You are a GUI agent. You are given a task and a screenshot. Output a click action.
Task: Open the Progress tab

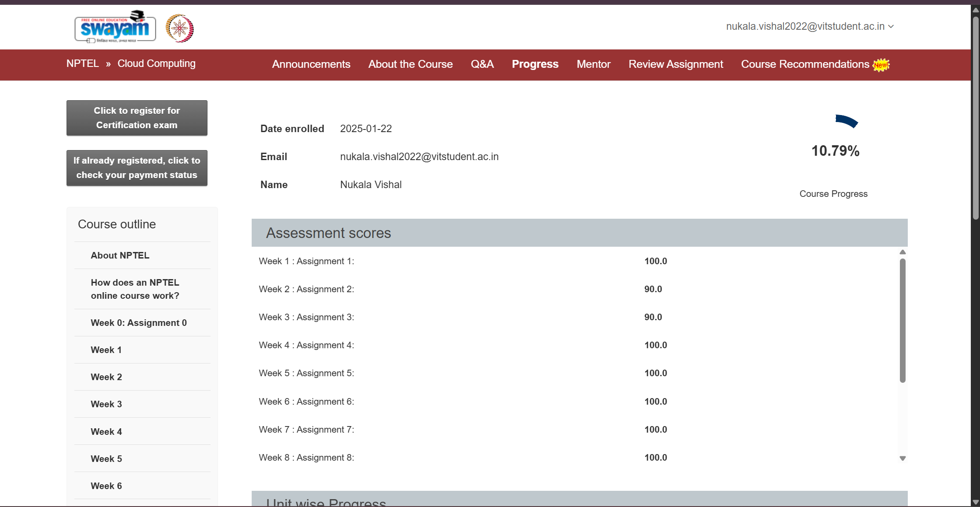(x=535, y=64)
